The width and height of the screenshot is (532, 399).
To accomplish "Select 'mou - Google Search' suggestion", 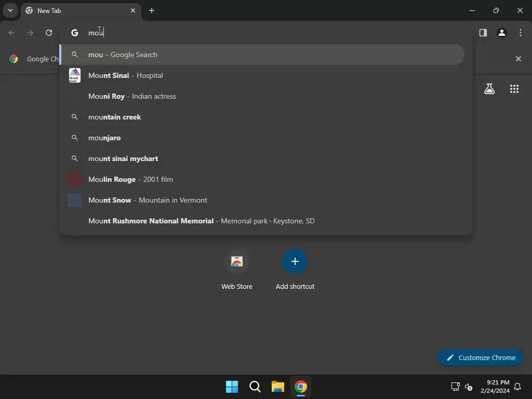I will coord(262,55).
